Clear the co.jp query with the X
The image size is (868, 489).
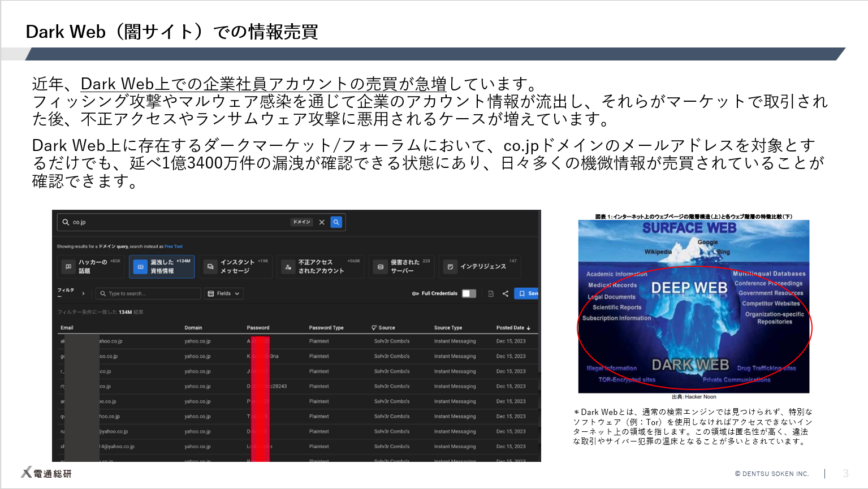(x=322, y=222)
